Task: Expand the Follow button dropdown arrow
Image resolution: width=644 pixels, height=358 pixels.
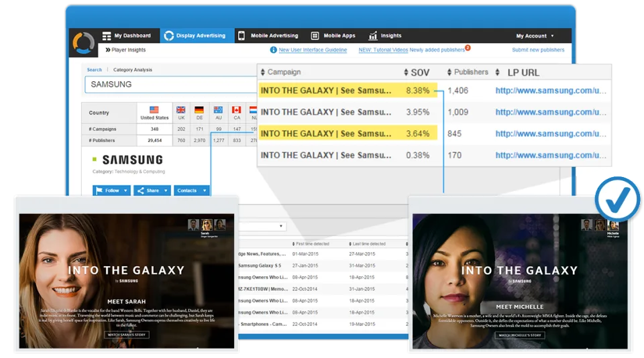Action: click(x=125, y=190)
